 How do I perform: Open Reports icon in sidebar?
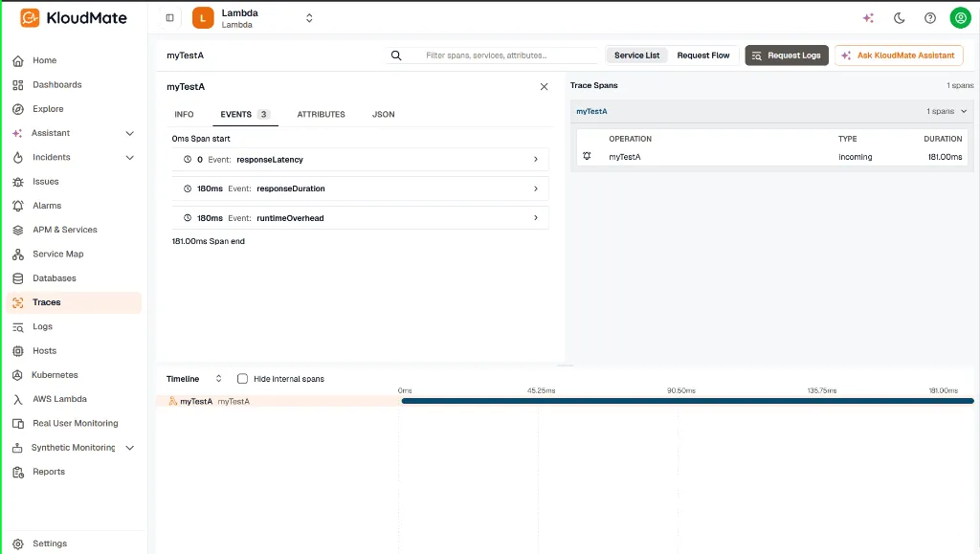click(x=18, y=472)
